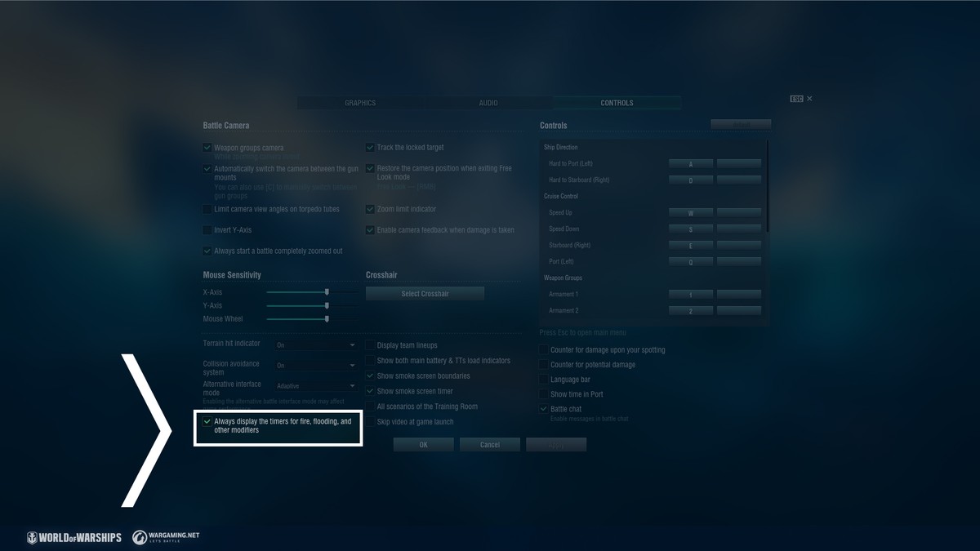The height and width of the screenshot is (551, 980).
Task: Toggle the Battle chat checkbox
Action: 544,409
